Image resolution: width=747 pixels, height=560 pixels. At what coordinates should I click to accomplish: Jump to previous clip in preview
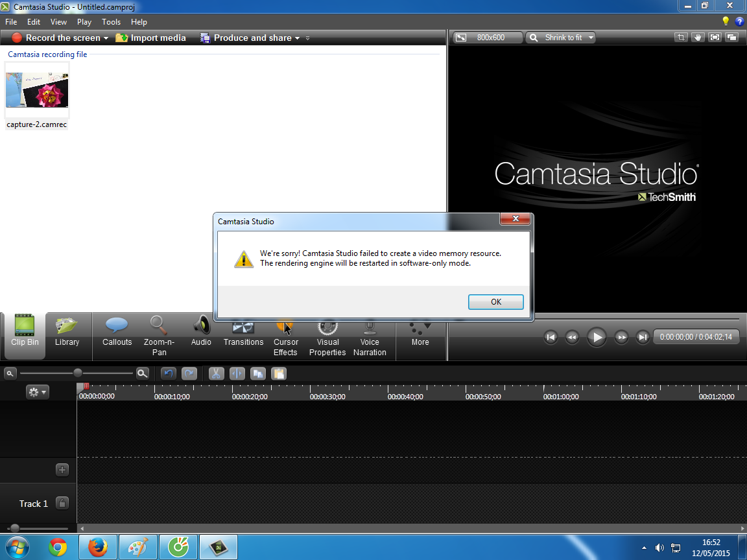pyautogui.click(x=551, y=337)
